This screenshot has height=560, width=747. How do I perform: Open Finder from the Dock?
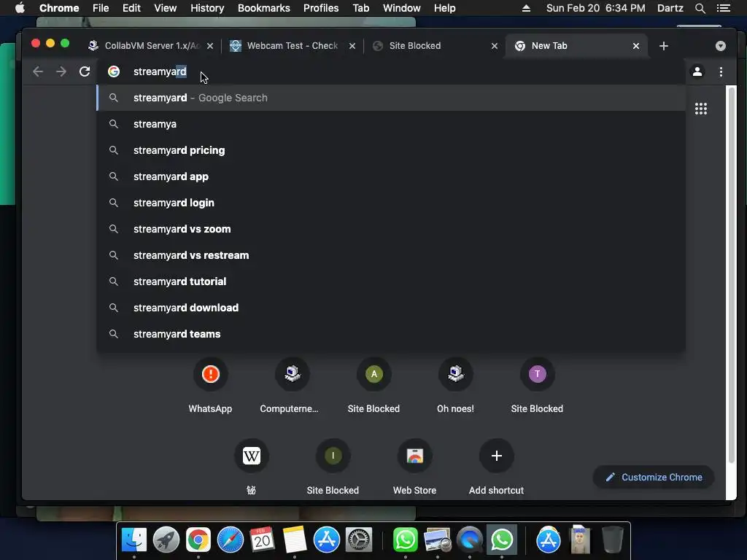tap(134, 540)
